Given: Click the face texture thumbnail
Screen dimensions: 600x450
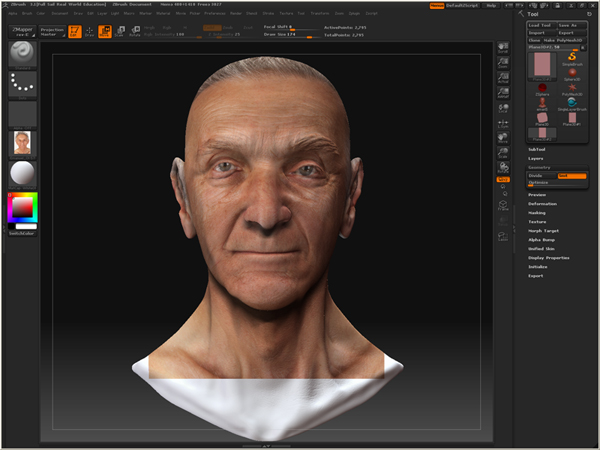Looking at the screenshot, I should coord(21,143).
